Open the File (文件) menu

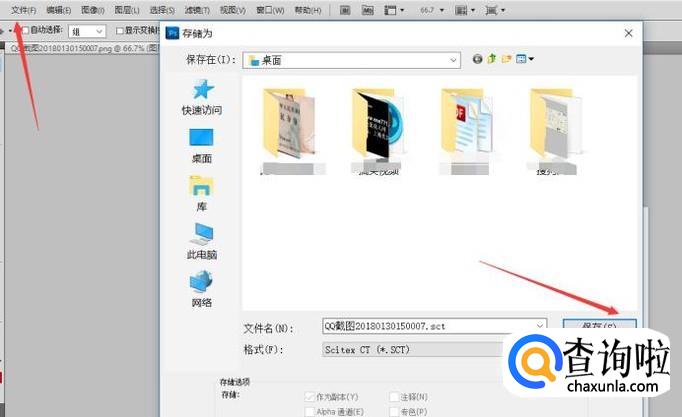[x=23, y=10]
